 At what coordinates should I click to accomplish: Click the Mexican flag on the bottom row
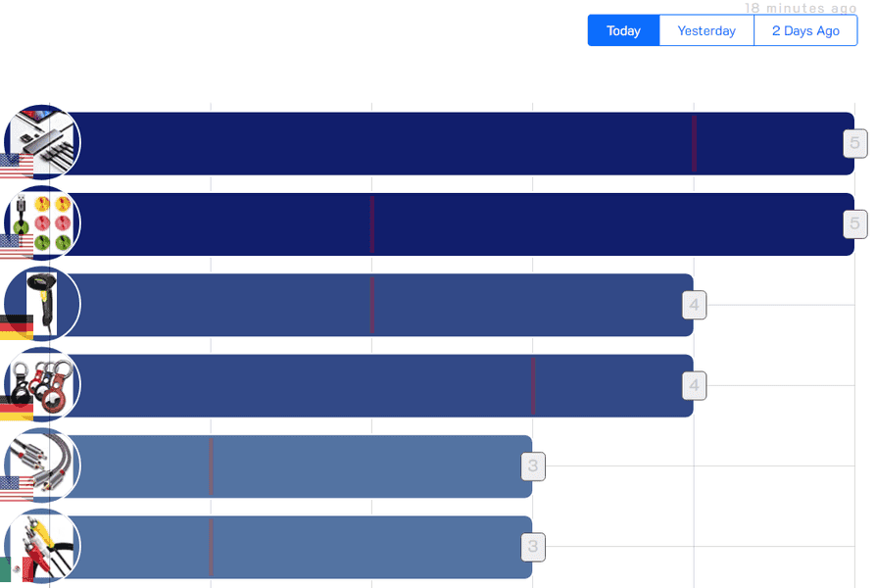click(16, 570)
